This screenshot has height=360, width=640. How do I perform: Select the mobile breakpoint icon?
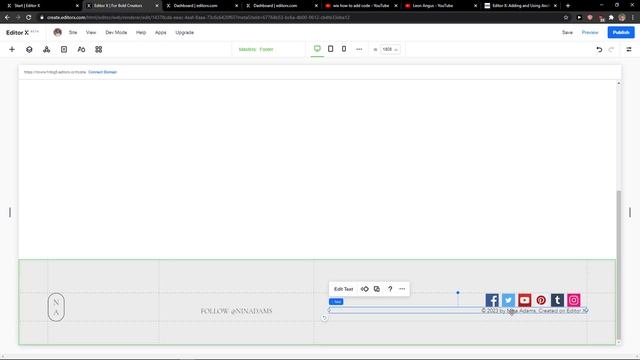344,49
